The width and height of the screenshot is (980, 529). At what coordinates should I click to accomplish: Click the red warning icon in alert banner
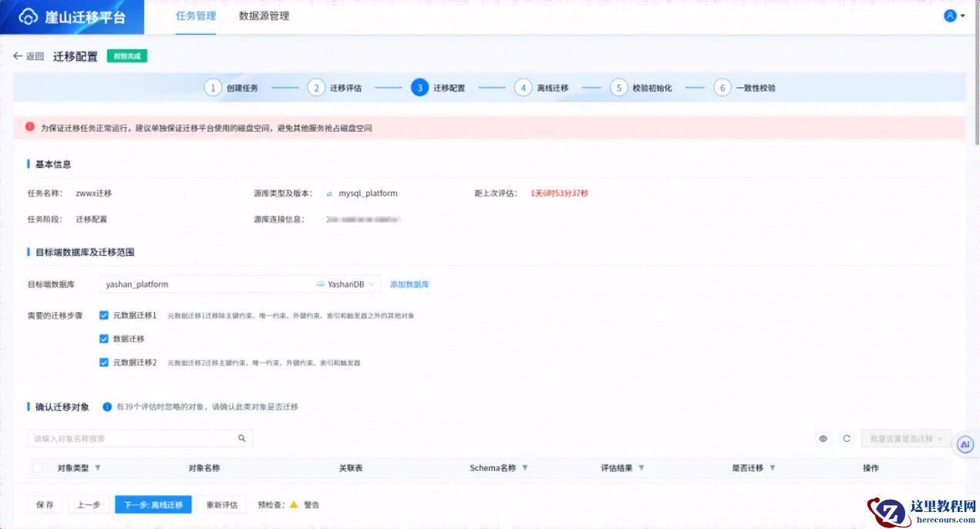29,126
